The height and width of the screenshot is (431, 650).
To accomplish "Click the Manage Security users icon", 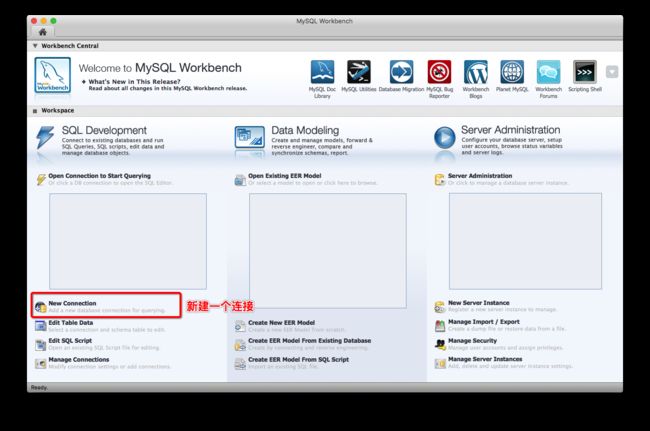I will click(440, 344).
